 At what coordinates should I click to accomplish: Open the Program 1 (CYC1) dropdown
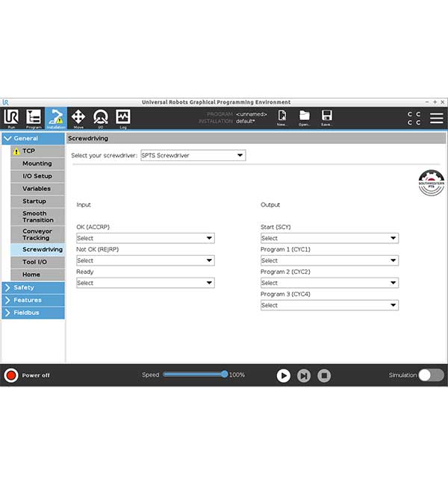click(329, 260)
